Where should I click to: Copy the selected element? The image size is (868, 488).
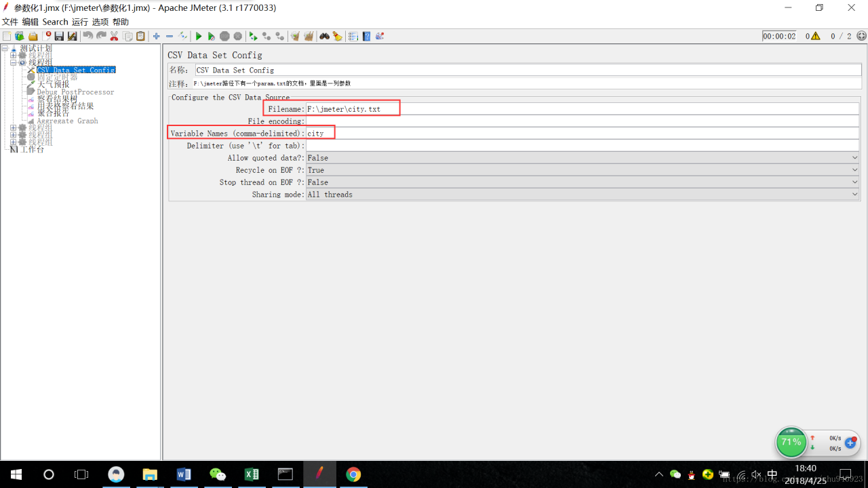pos(127,37)
